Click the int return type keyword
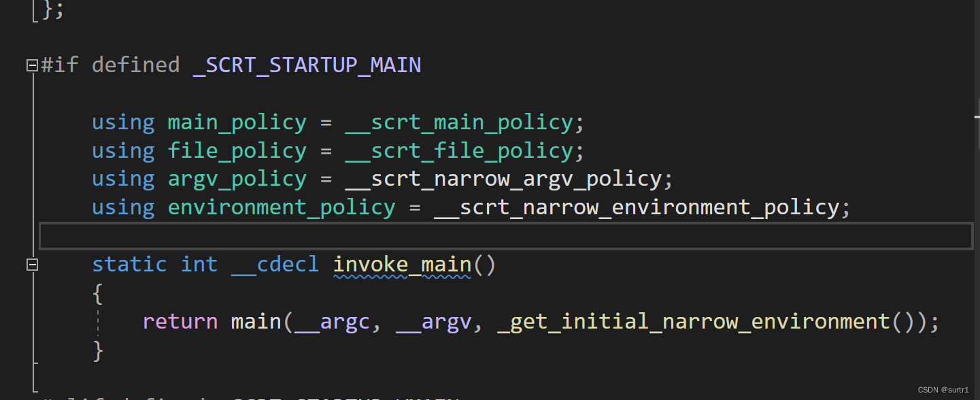Image resolution: width=980 pixels, height=400 pixels. (x=199, y=264)
